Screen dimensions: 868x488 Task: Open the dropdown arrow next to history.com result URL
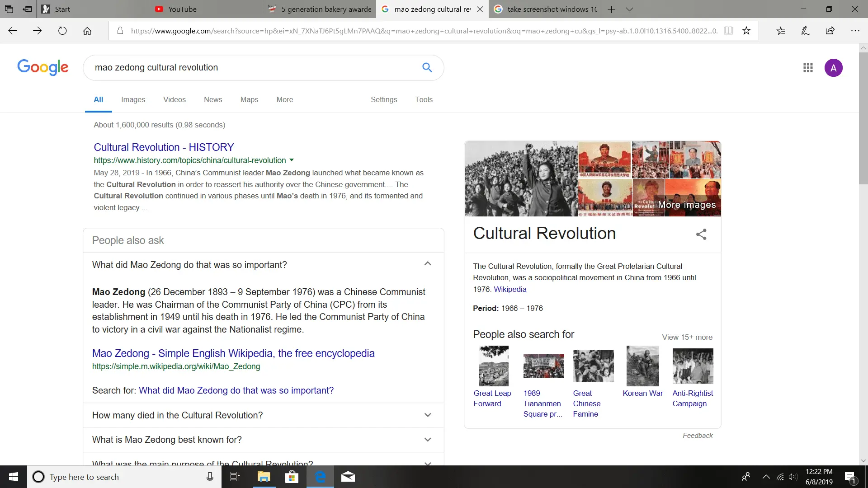point(292,160)
